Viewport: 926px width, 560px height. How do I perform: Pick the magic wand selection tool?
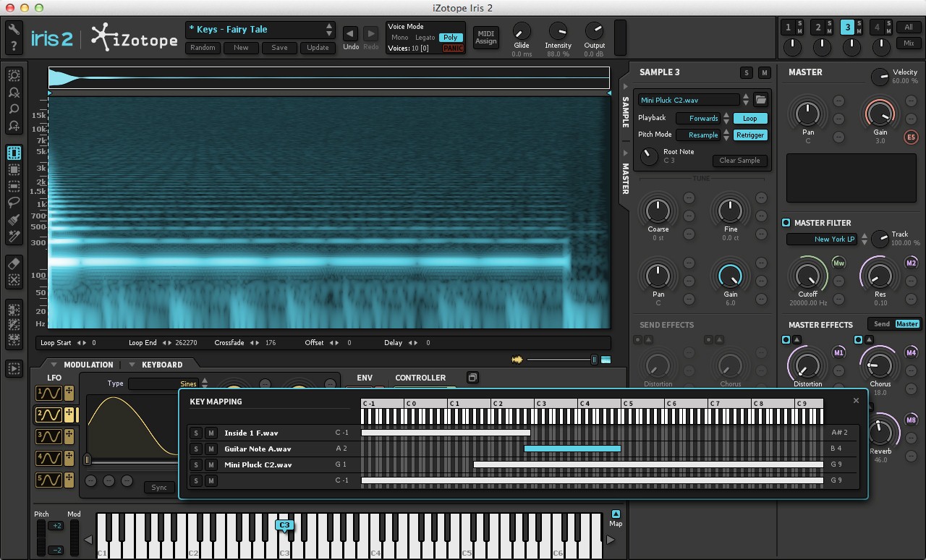click(x=14, y=237)
